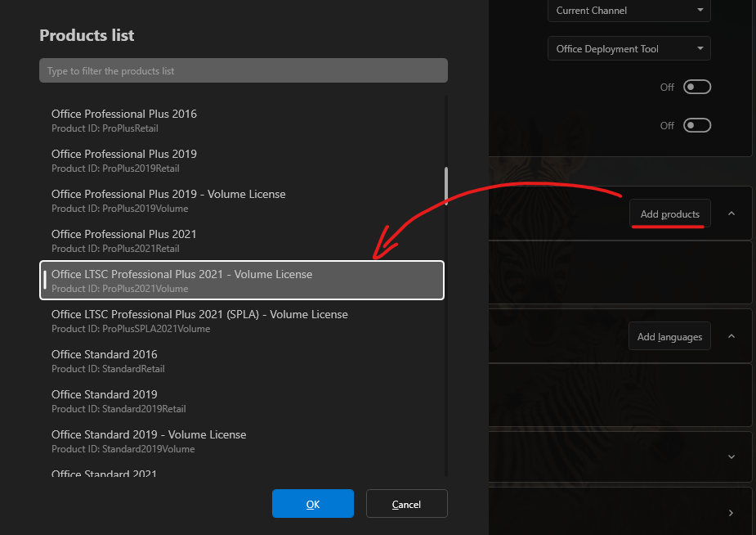Pick the ProPlus2021Volume LTSC product entry

pos(242,281)
